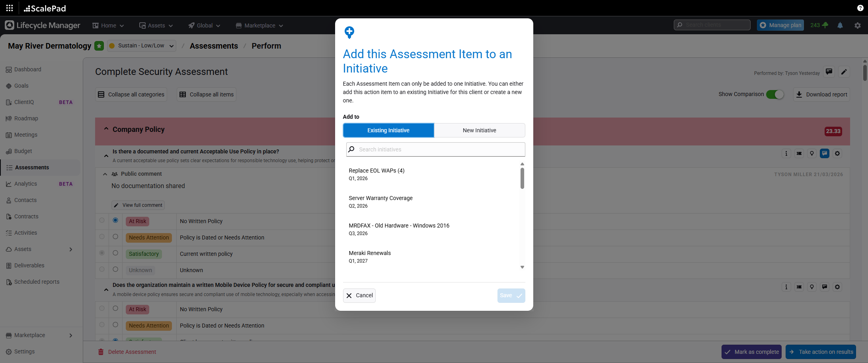868x363 pixels.
Task: Click the Search initiatives input field
Action: click(x=435, y=149)
